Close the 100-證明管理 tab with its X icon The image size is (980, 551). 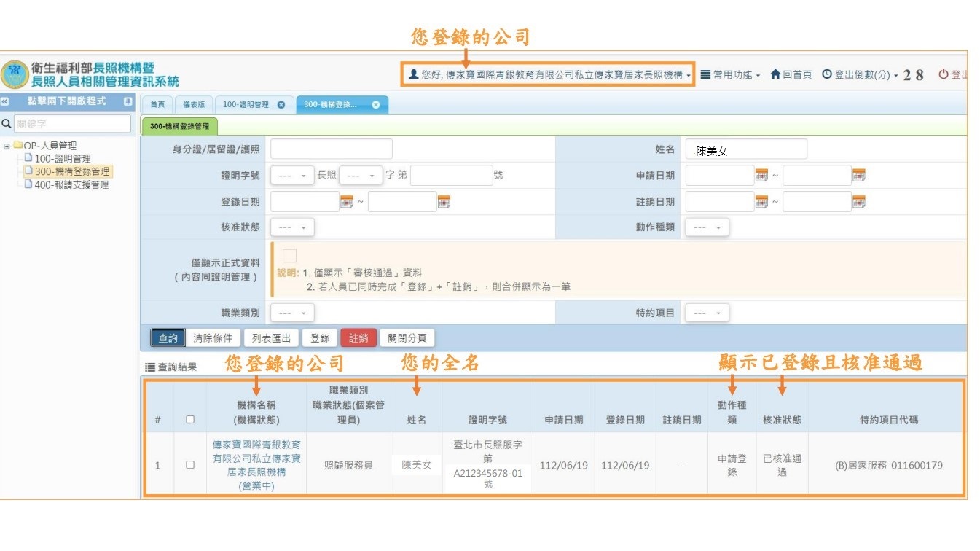[x=281, y=105]
